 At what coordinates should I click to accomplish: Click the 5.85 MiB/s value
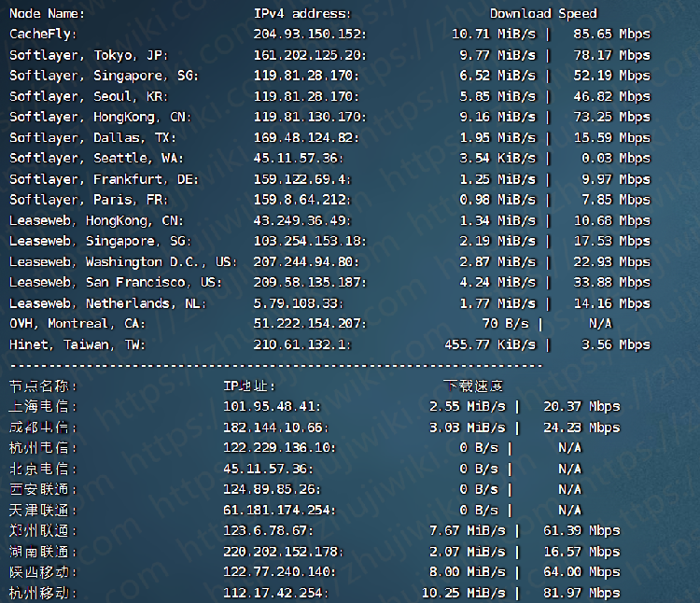(x=497, y=96)
